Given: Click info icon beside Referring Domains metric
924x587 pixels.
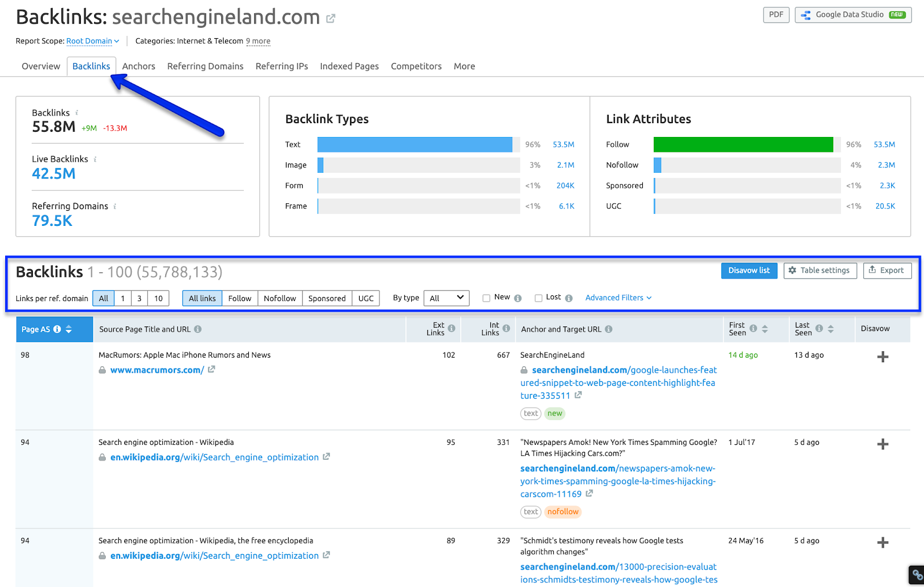Looking at the screenshot, I should pos(115,206).
